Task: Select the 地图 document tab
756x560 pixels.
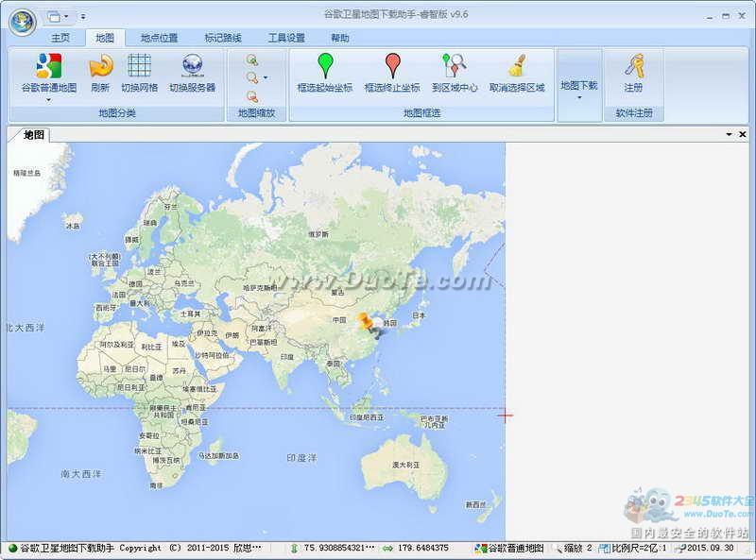Action: [32, 135]
